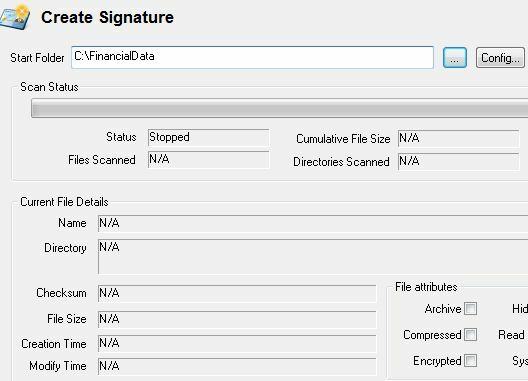Click the current file Name field
Image resolution: width=528 pixels, height=381 pixels.
coord(313,223)
